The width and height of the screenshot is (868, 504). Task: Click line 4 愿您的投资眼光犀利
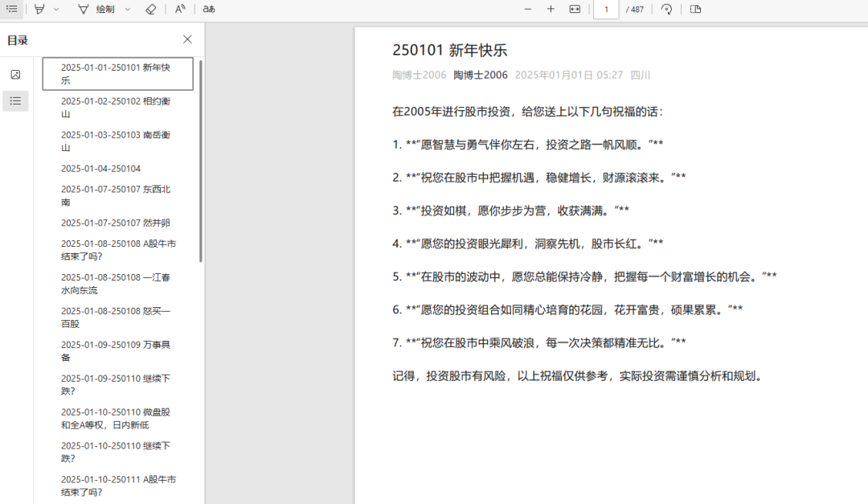(x=527, y=243)
